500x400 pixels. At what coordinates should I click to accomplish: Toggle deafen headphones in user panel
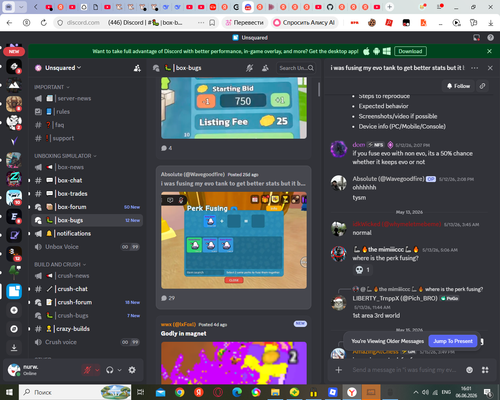click(110, 370)
